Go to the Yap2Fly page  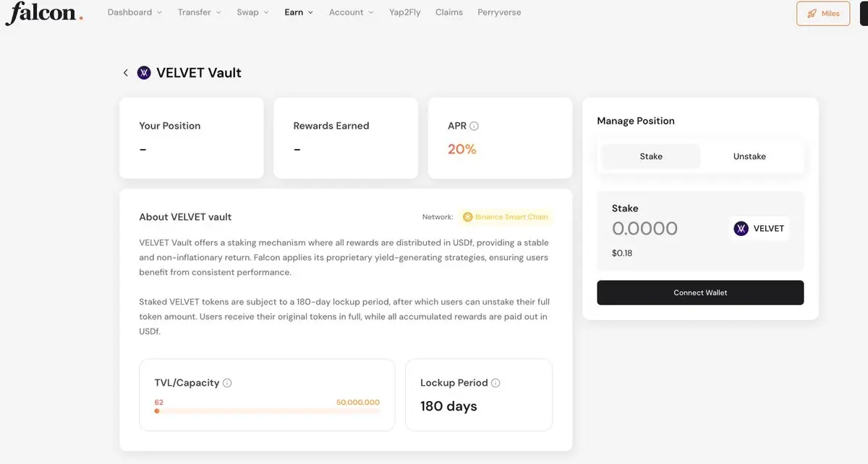point(404,12)
